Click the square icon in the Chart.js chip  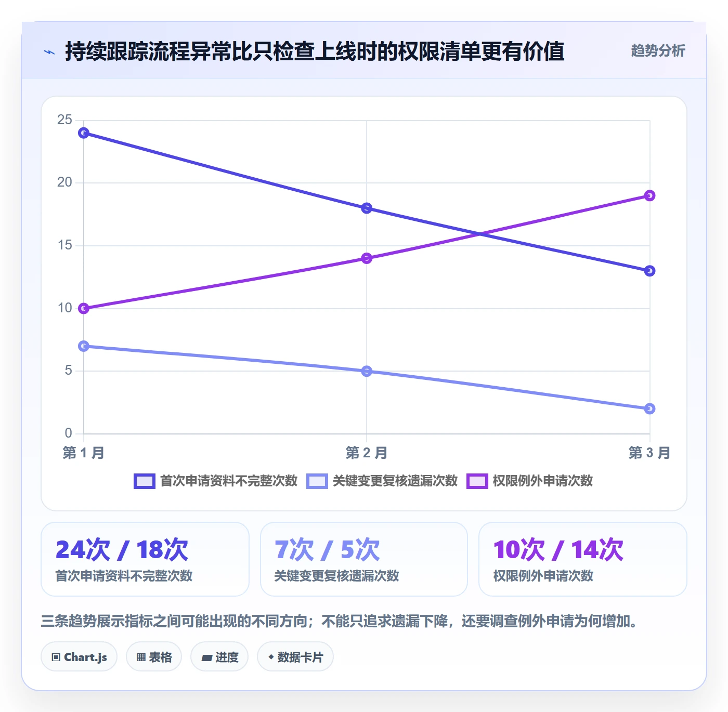pos(56,657)
